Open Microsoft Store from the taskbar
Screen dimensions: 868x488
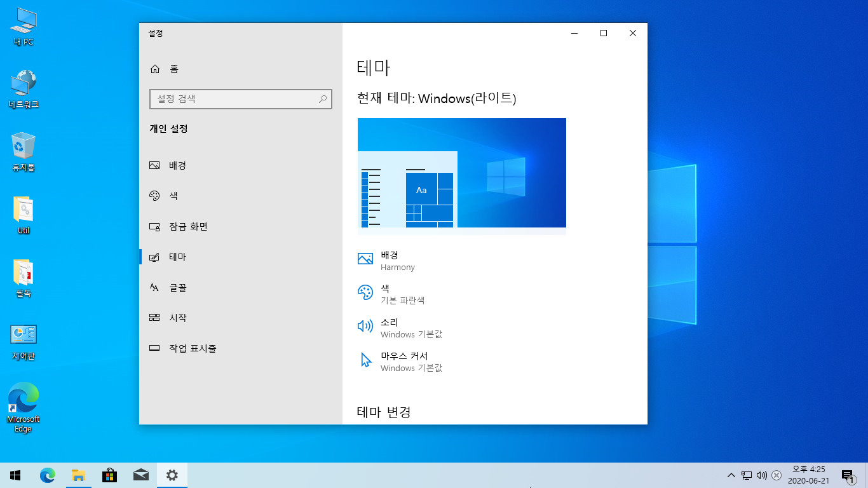click(x=109, y=475)
